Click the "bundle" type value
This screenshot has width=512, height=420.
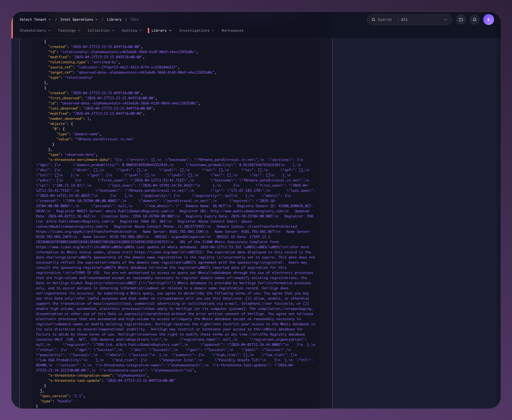coord(65,401)
